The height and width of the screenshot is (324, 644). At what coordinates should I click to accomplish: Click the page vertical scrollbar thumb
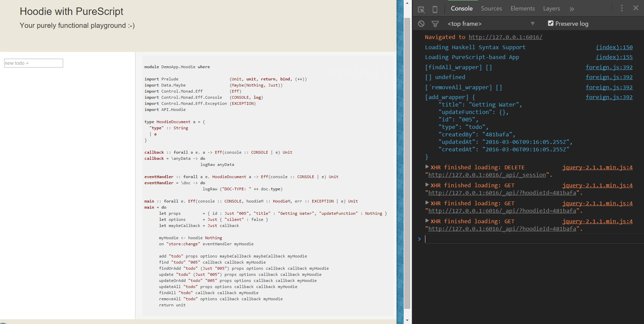pos(407,163)
